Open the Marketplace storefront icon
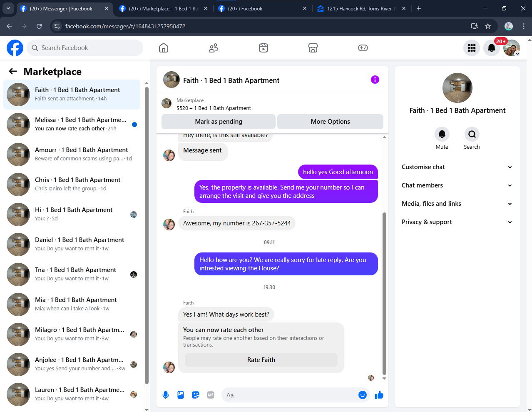The height and width of the screenshot is (412, 532). pos(313,48)
